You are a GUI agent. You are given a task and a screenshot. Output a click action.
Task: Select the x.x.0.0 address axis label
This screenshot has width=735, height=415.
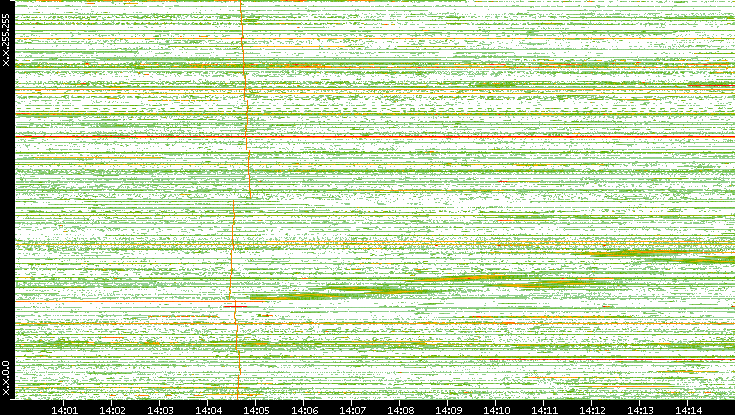point(6,378)
